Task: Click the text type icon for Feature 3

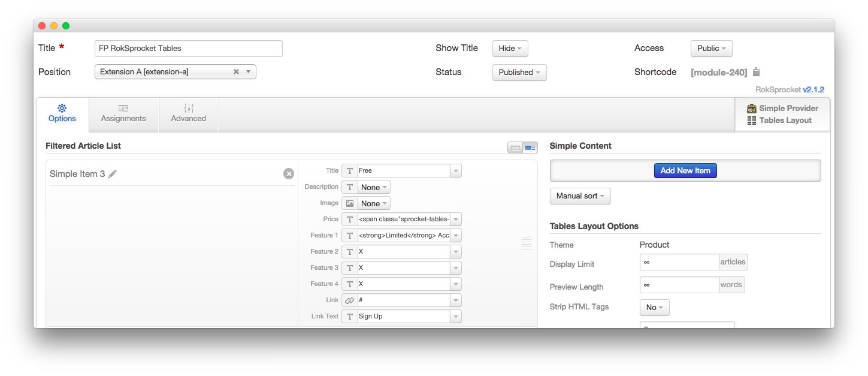Action: click(350, 268)
